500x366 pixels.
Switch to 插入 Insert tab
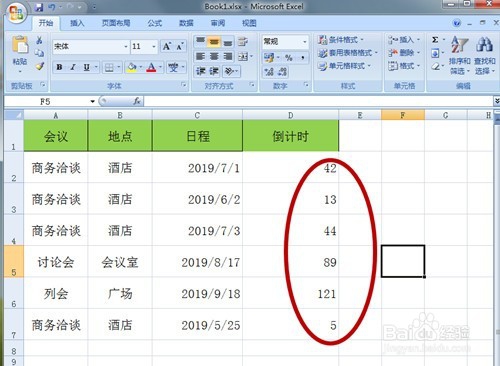tap(77, 23)
